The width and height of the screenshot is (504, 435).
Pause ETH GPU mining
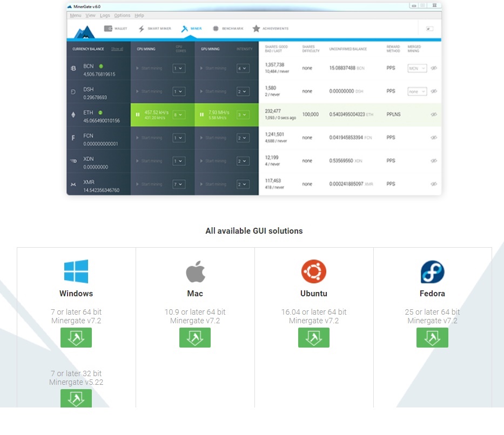(201, 114)
